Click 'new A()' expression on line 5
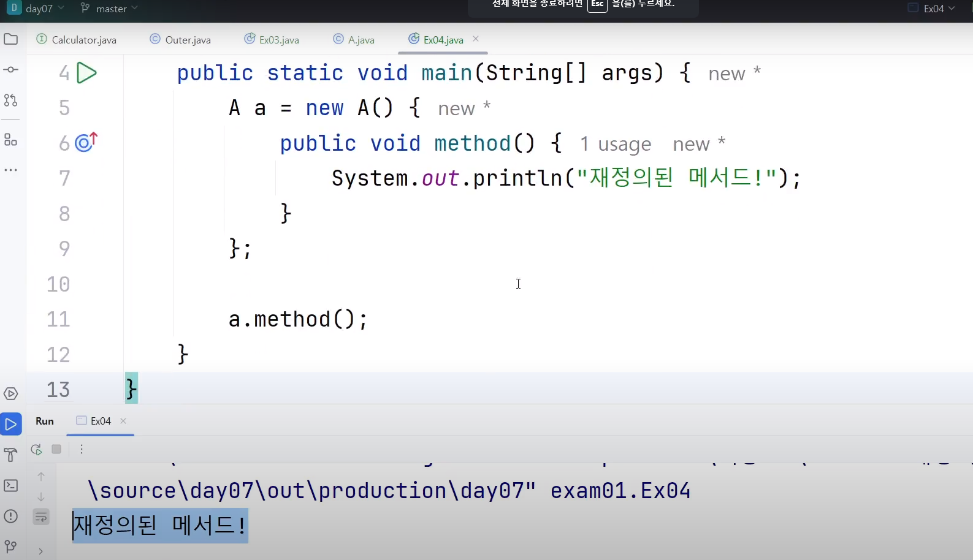The image size is (973, 560). point(349,108)
